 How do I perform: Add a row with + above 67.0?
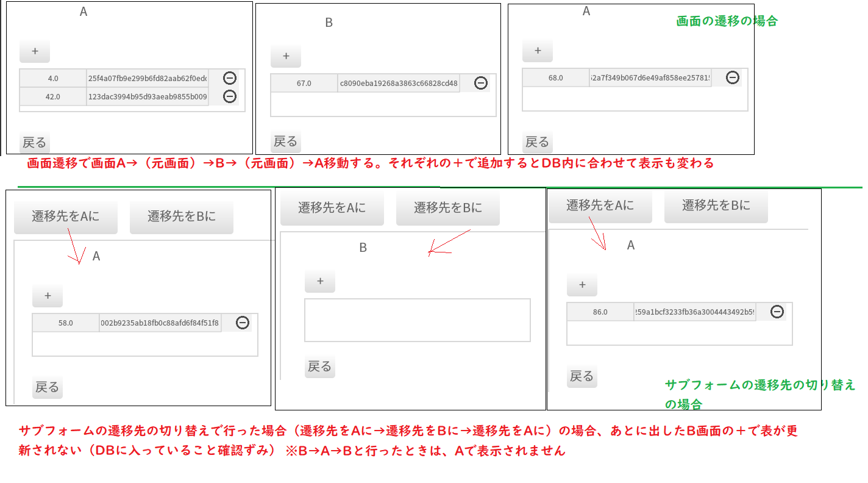tap(286, 55)
